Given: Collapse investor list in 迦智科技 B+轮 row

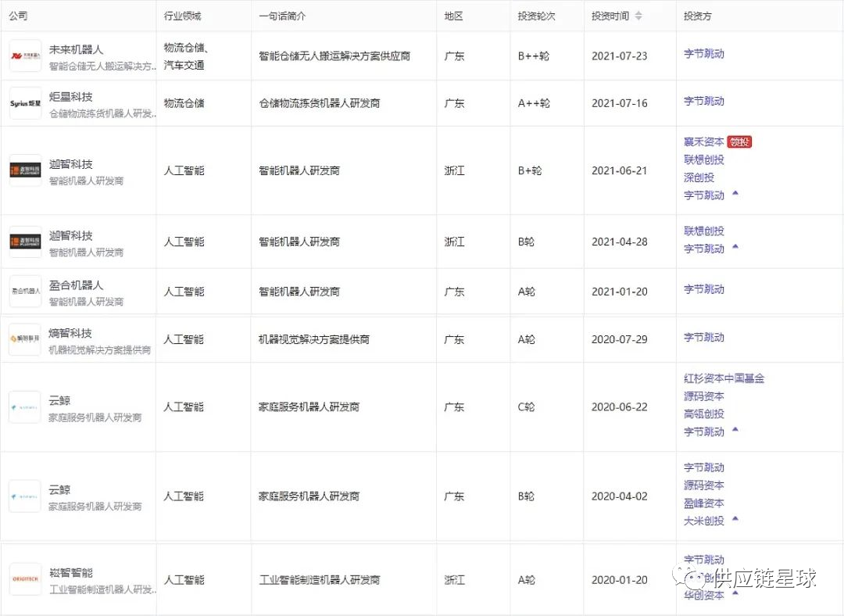Looking at the screenshot, I should tap(735, 193).
